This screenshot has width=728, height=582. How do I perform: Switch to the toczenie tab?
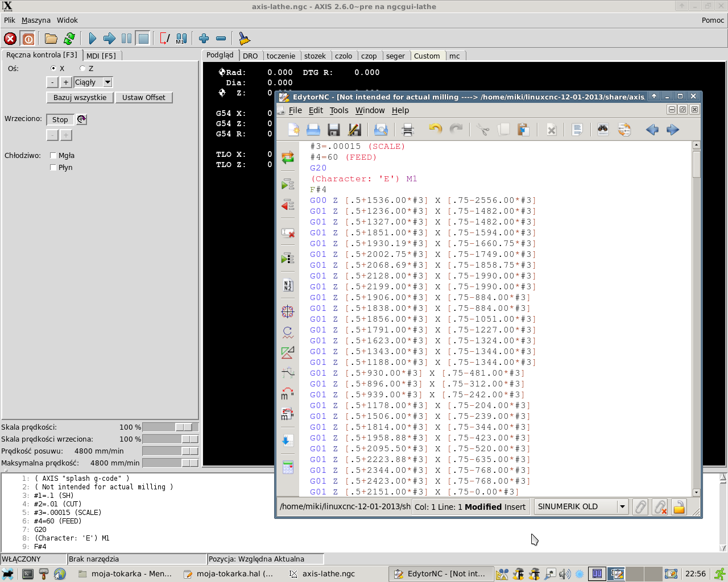[281, 56]
